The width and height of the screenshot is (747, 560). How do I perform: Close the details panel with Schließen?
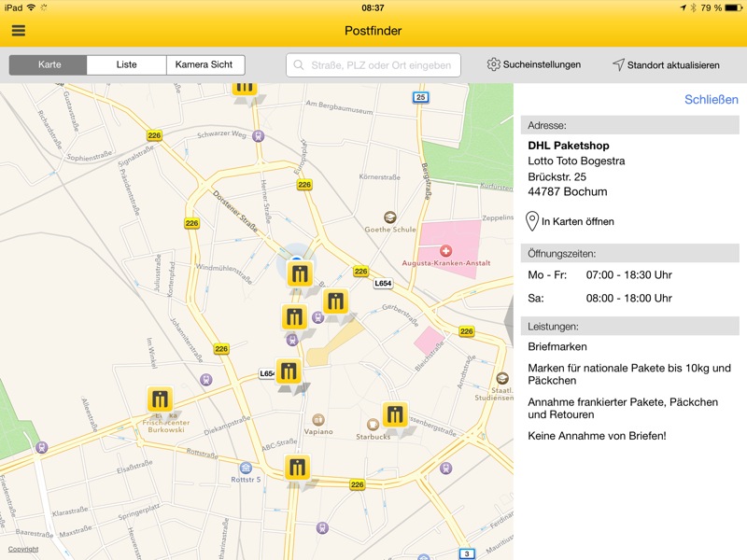711,100
